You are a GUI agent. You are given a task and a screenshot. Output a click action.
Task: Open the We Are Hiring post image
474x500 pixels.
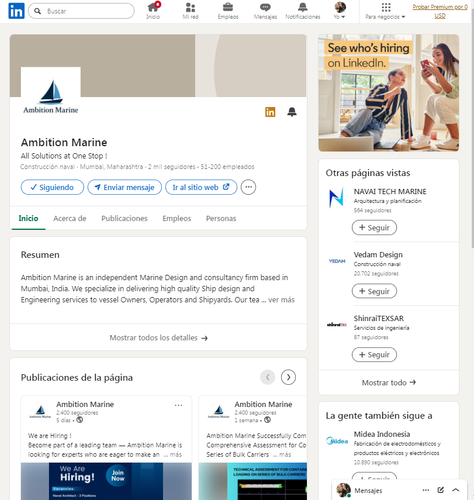point(106,481)
